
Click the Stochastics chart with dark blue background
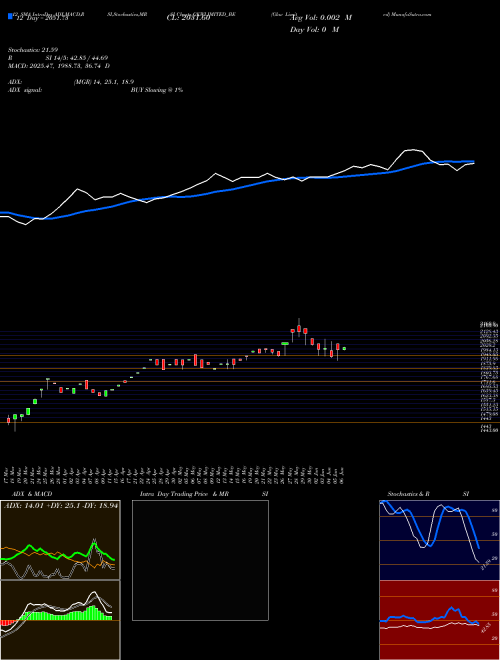tap(439, 540)
